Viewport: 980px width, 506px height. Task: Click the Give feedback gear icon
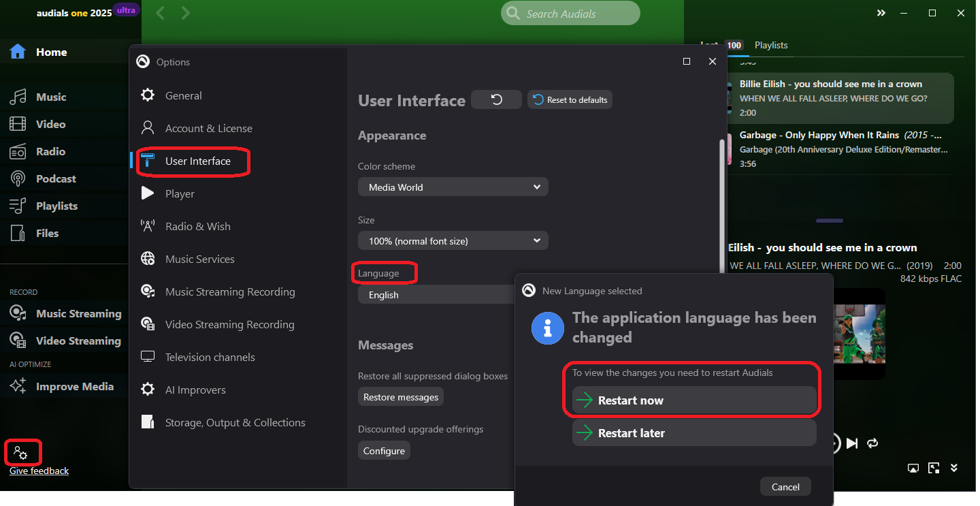click(x=22, y=452)
